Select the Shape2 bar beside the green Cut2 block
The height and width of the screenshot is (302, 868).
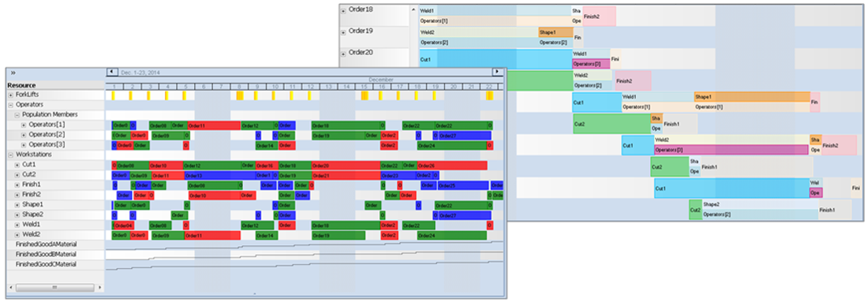(x=760, y=205)
